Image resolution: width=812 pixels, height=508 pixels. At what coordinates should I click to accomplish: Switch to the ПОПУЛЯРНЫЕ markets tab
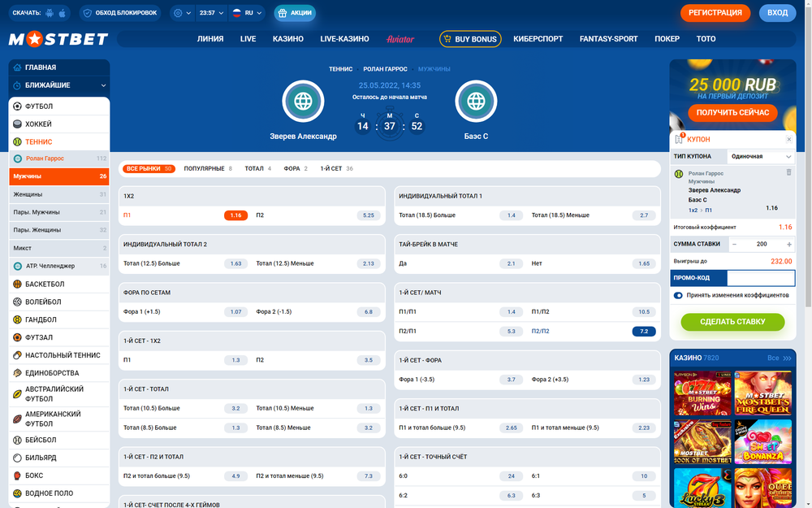(208, 168)
